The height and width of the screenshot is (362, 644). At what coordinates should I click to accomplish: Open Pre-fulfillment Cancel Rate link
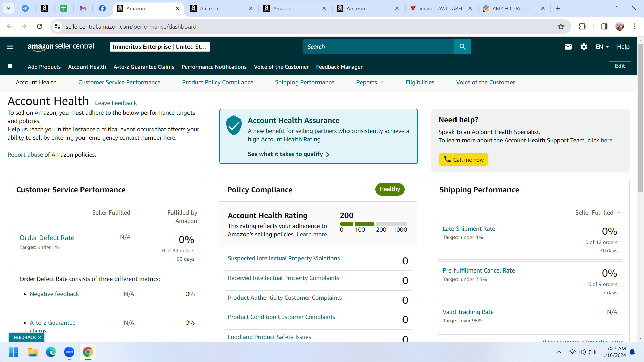479,270
